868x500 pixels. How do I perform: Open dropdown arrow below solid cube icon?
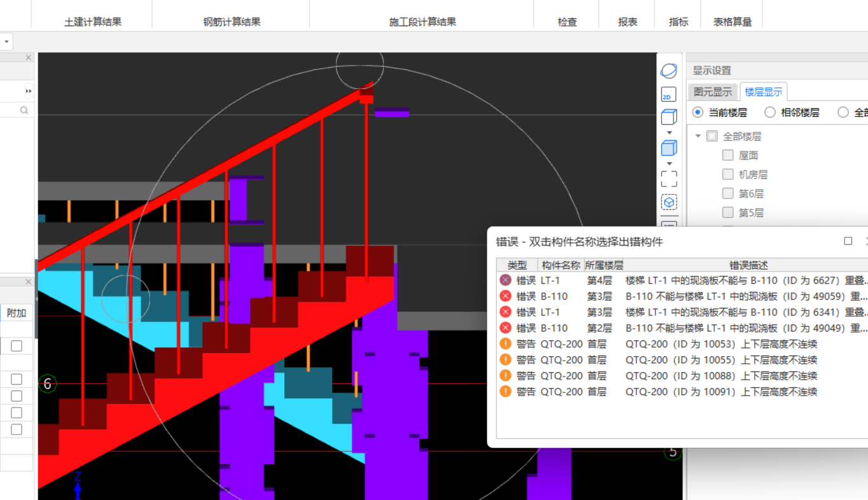pyautogui.click(x=669, y=163)
